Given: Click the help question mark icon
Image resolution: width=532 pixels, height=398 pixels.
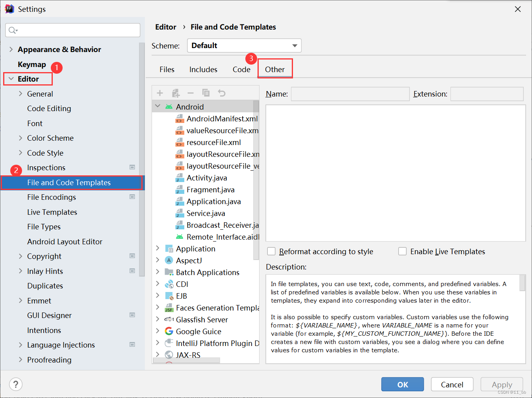Looking at the screenshot, I should pos(16,384).
